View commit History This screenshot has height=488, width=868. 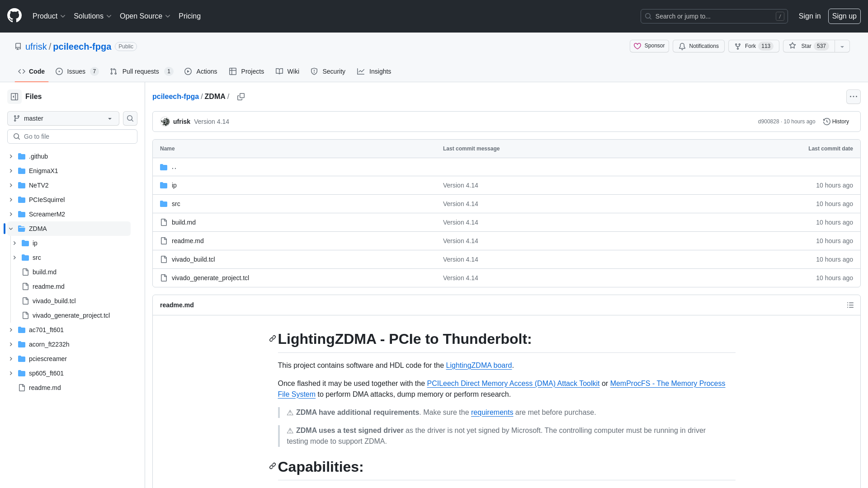pyautogui.click(x=836, y=122)
